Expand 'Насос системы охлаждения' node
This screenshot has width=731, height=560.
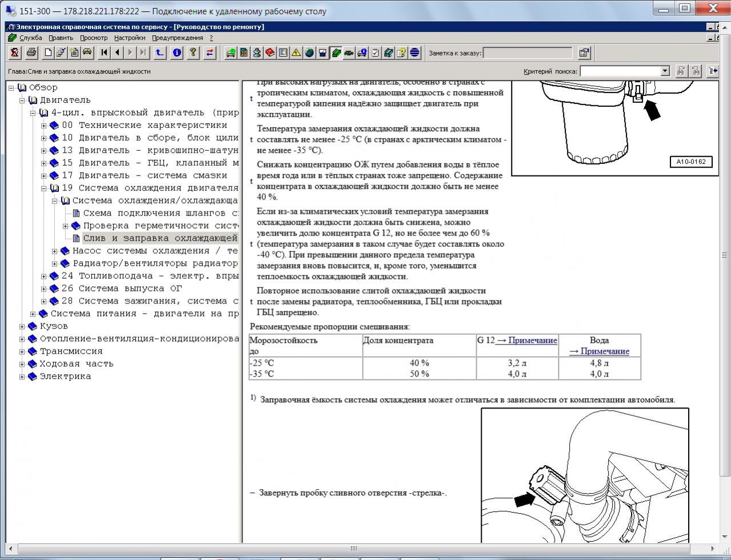click(55, 251)
